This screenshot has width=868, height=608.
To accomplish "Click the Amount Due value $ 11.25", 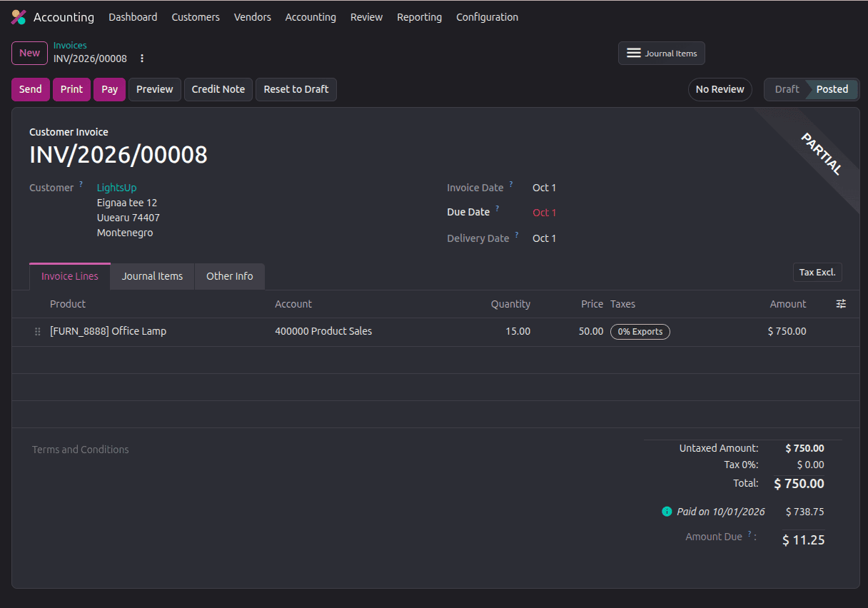I will click(x=803, y=540).
